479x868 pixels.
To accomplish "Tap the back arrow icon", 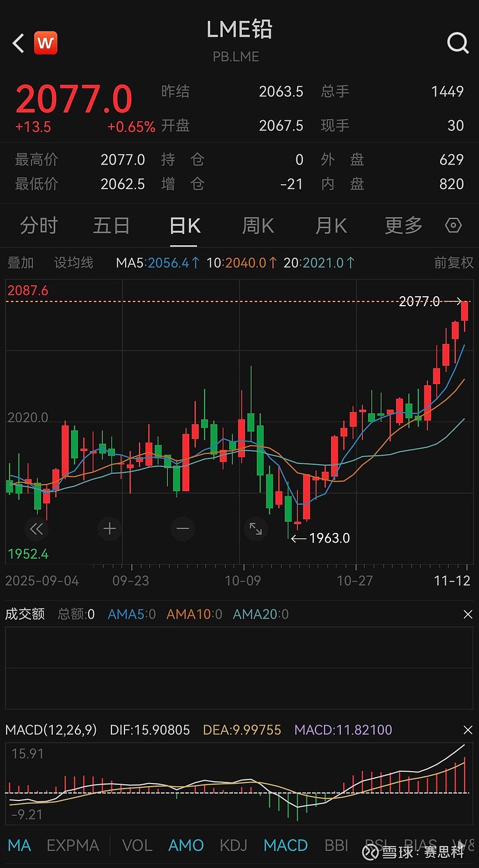I will 19,43.
